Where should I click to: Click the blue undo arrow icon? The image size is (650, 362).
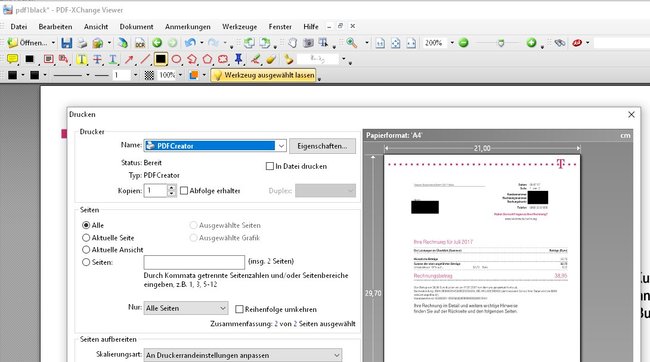pos(190,43)
